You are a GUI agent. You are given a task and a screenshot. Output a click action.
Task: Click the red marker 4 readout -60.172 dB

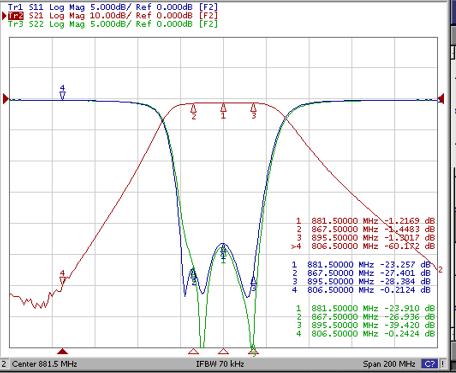click(363, 246)
